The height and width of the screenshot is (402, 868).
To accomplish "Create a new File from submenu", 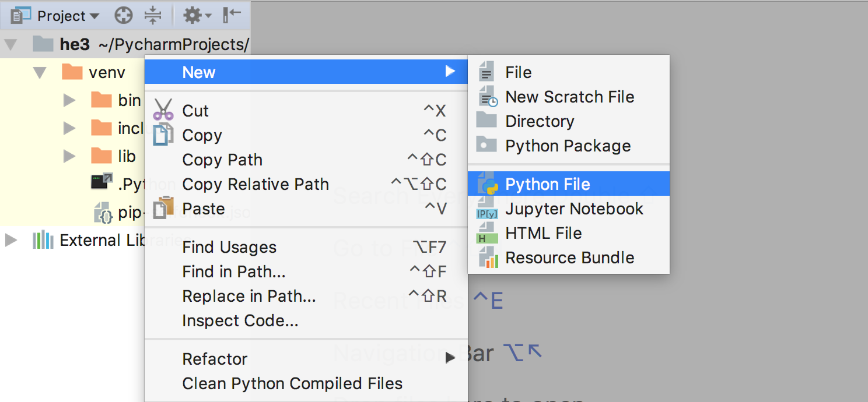I will point(569,72).
